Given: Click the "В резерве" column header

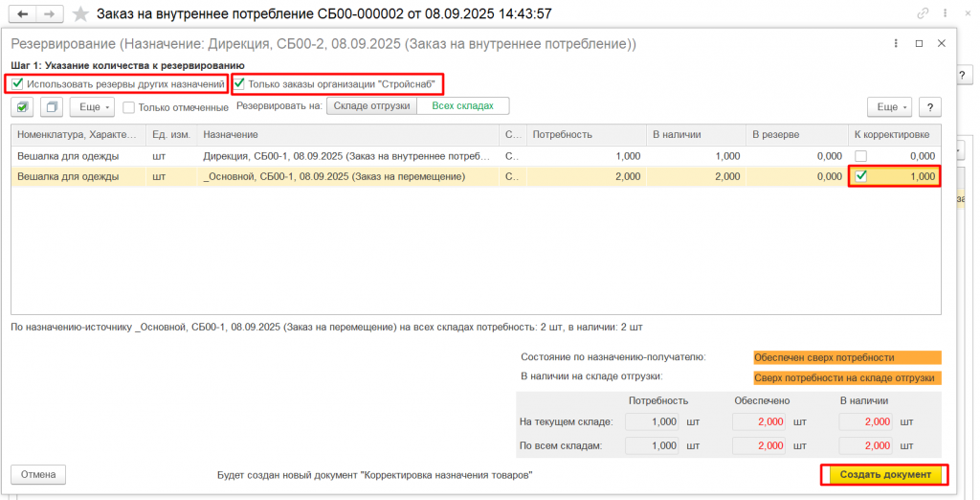Looking at the screenshot, I should 797,134.
